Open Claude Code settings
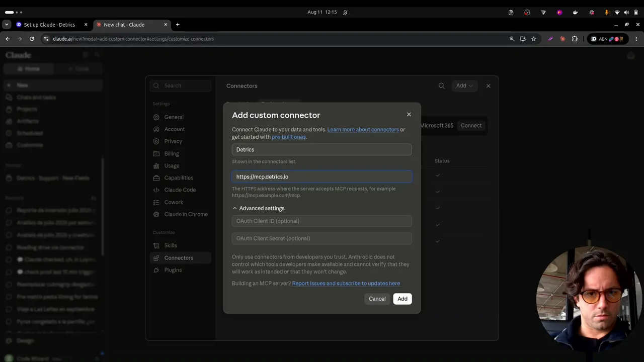The image size is (644, 362). 180,190
